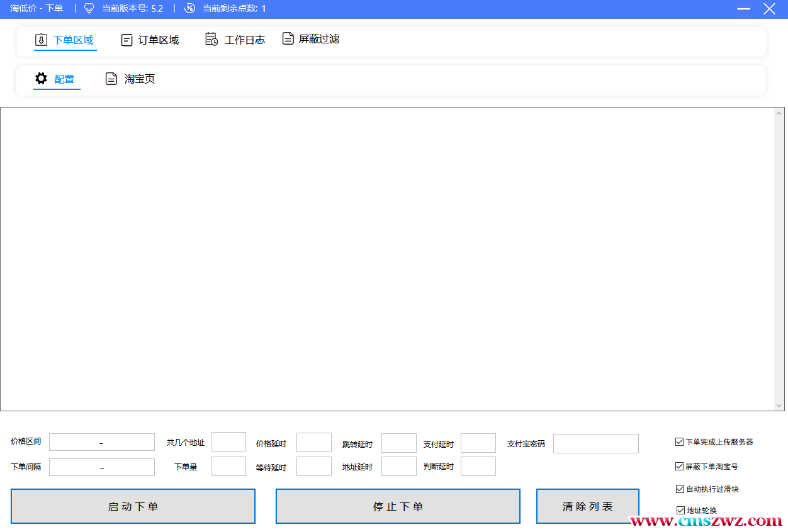This screenshot has height=532, width=788.
Task: Disable 自动执行过滑块 checkbox
Action: click(680, 489)
